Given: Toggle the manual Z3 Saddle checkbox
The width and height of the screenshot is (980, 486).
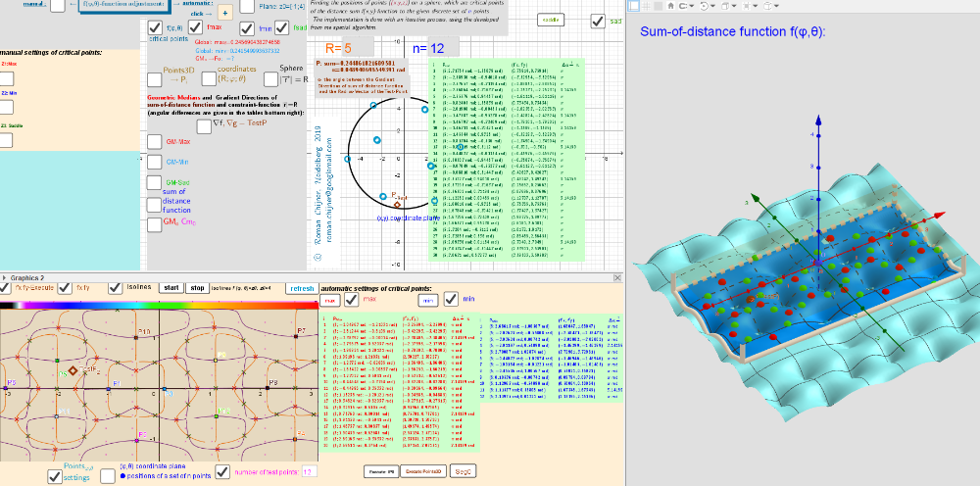Looking at the screenshot, I should [6, 140].
